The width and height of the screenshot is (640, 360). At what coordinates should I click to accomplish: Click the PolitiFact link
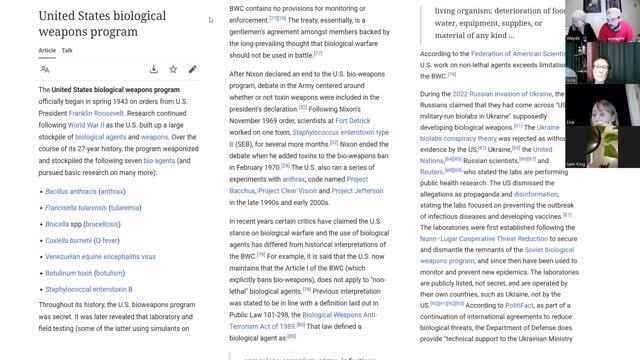pos(519,305)
